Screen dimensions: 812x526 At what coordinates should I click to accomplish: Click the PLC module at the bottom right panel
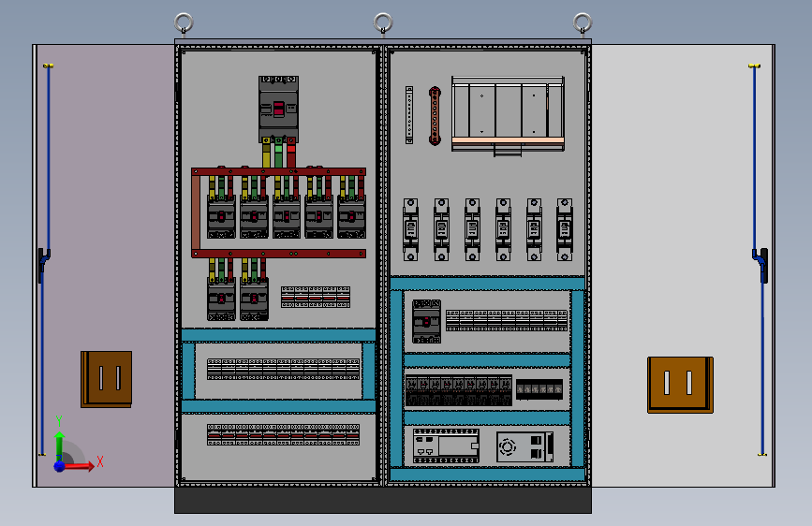pos(446,446)
